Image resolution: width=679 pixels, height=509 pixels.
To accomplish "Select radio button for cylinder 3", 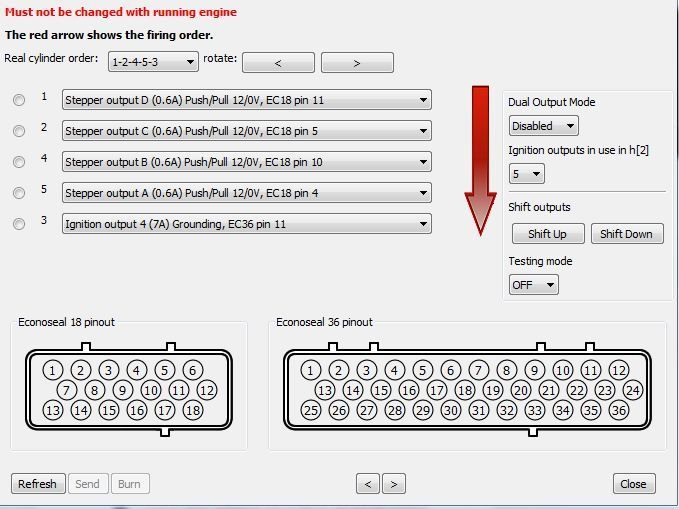I will click(19, 224).
